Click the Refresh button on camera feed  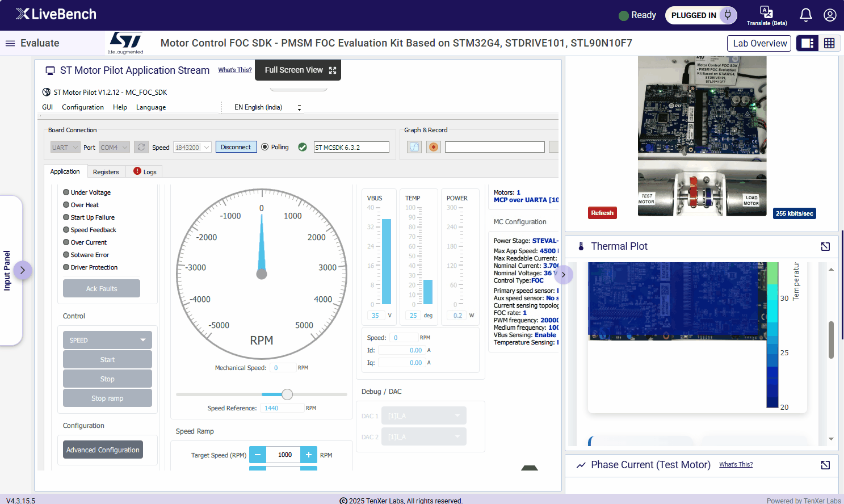pyautogui.click(x=602, y=213)
